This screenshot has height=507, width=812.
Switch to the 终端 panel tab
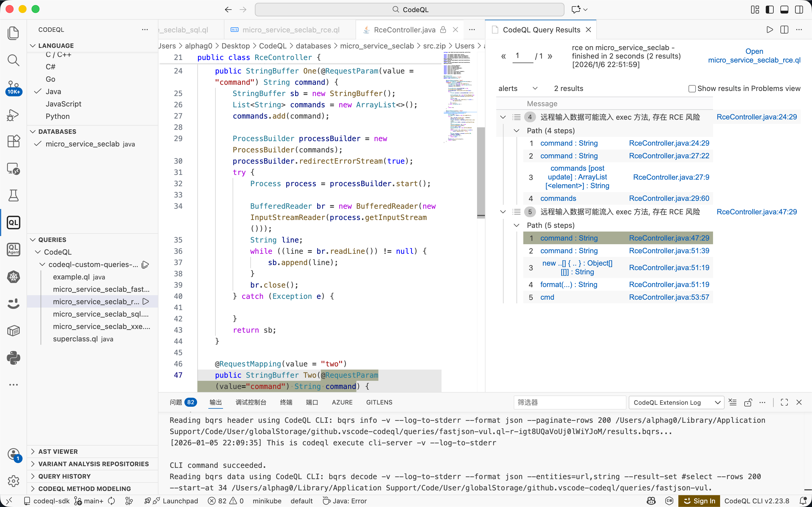[x=286, y=403]
